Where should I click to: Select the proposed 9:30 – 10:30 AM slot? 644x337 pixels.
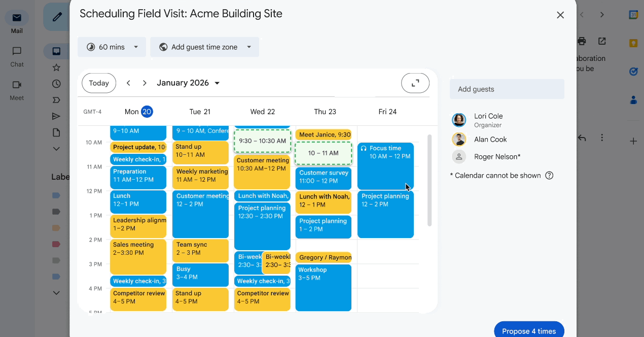coord(262,141)
